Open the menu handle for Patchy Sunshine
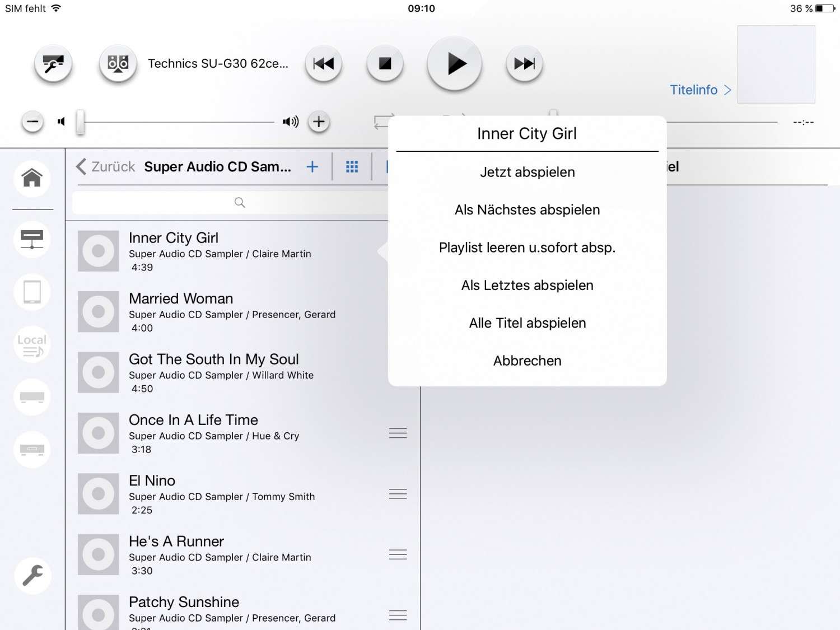Image resolution: width=840 pixels, height=630 pixels. [398, 615]
